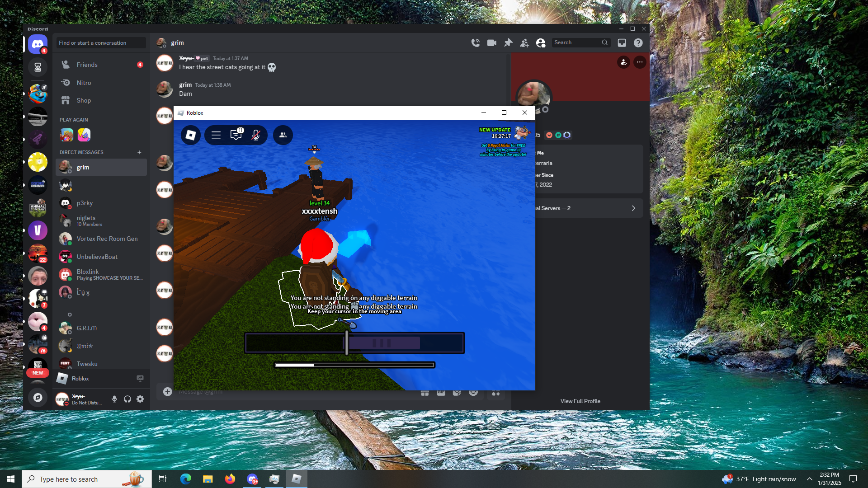The height and width of the screenshot is (488, 868).
Task: Share Roblox screen via stream icon
Action: click(140, 378)
